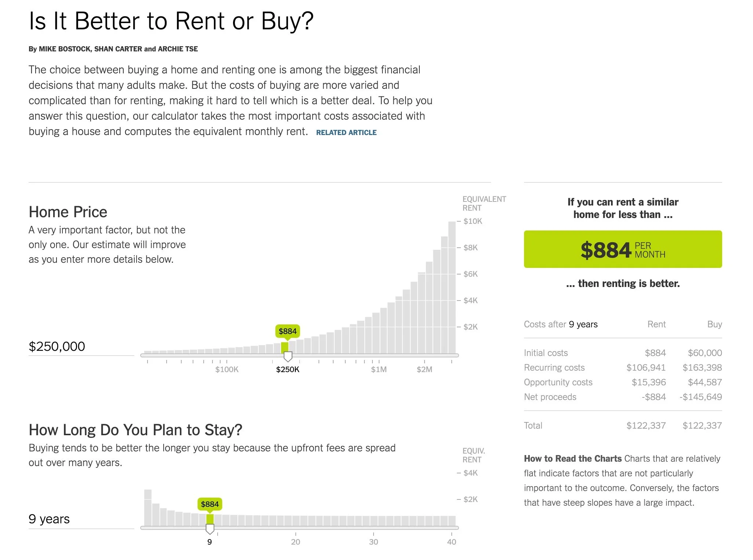
Task: Select the $100K tick on price axis
Action: click(227, 370)
